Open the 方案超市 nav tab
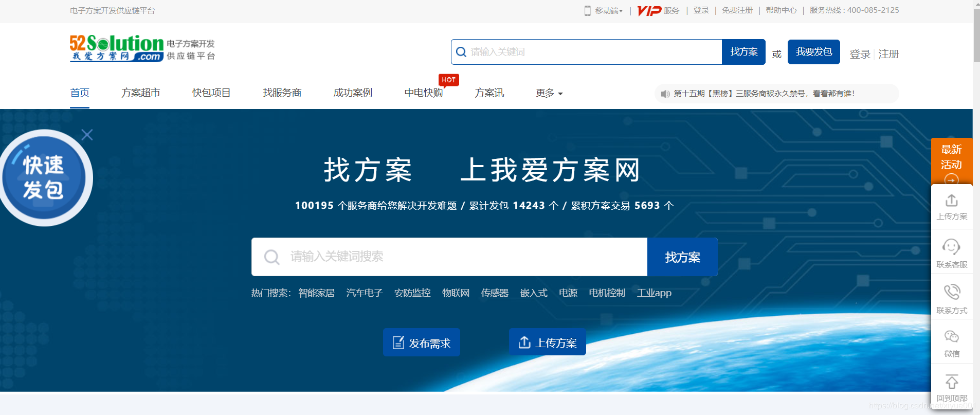Viewport: 980px width, 415px height. (x=140, y=93)
